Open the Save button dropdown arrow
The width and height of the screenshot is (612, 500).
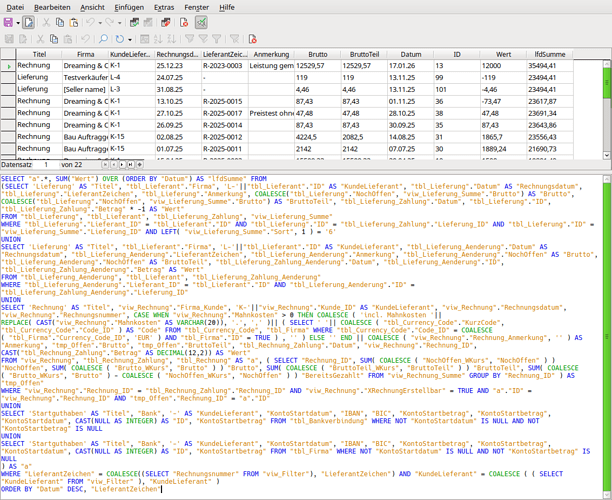pos(18,23)
